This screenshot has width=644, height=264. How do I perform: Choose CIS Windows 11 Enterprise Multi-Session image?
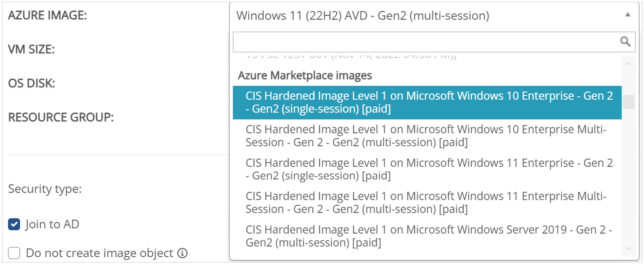427,203
